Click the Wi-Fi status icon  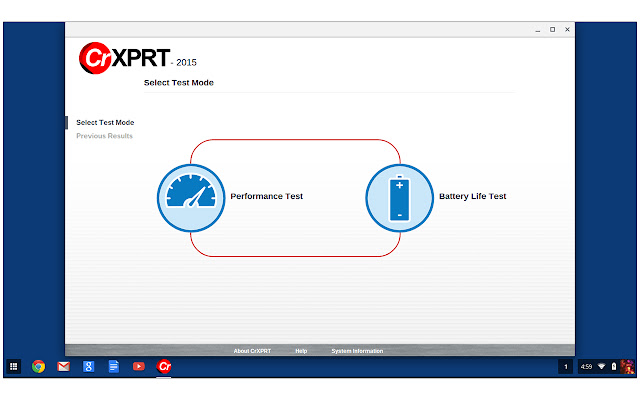pyautogui.click(x=601, y=367)
